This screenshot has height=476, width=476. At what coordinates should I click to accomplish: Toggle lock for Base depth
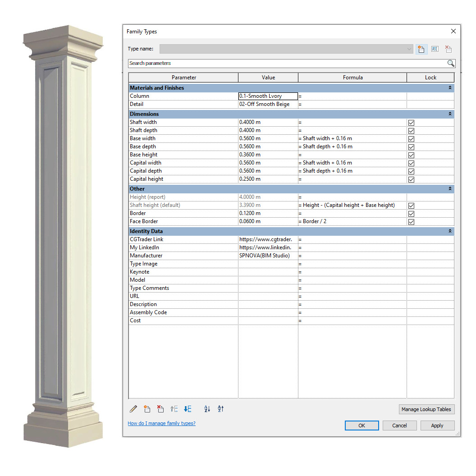click(x=412, y=147)
